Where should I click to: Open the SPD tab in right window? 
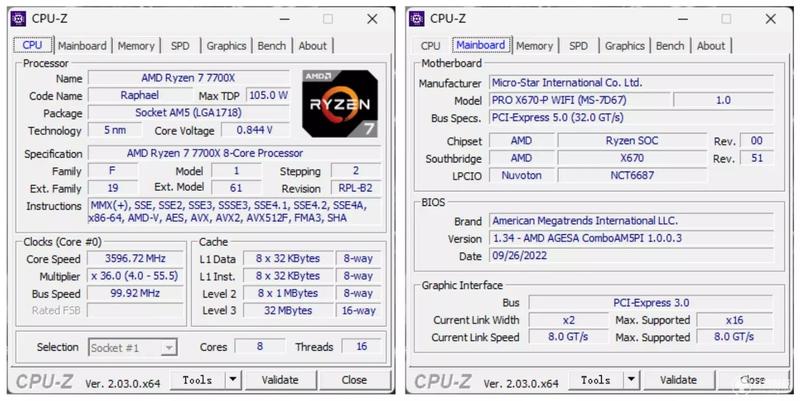click(x=579, y=46)
